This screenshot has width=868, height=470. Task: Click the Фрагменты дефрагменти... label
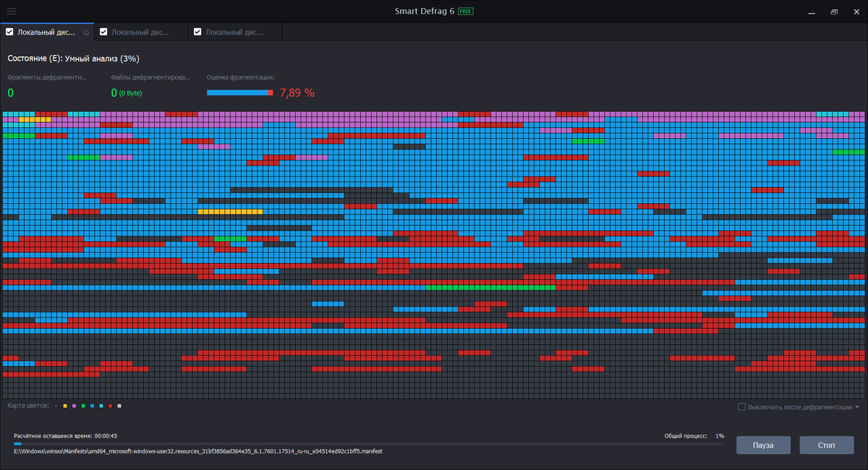click(47, 77)
